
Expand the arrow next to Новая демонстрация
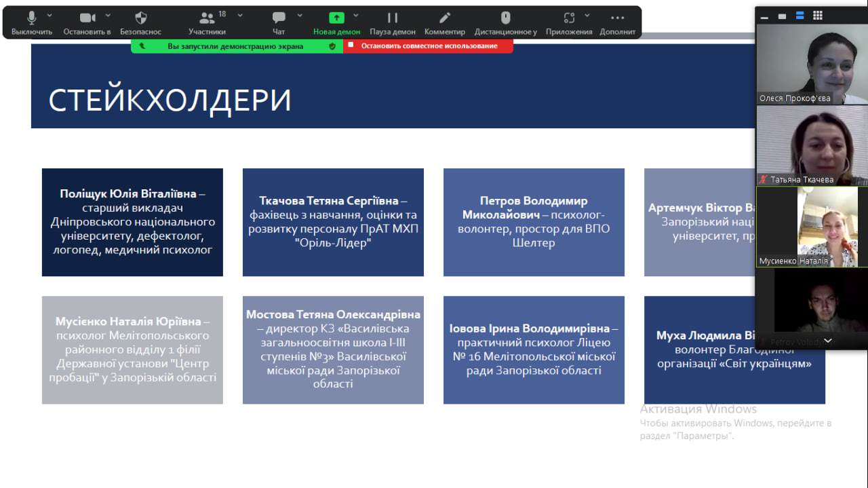tap(356, 15)
